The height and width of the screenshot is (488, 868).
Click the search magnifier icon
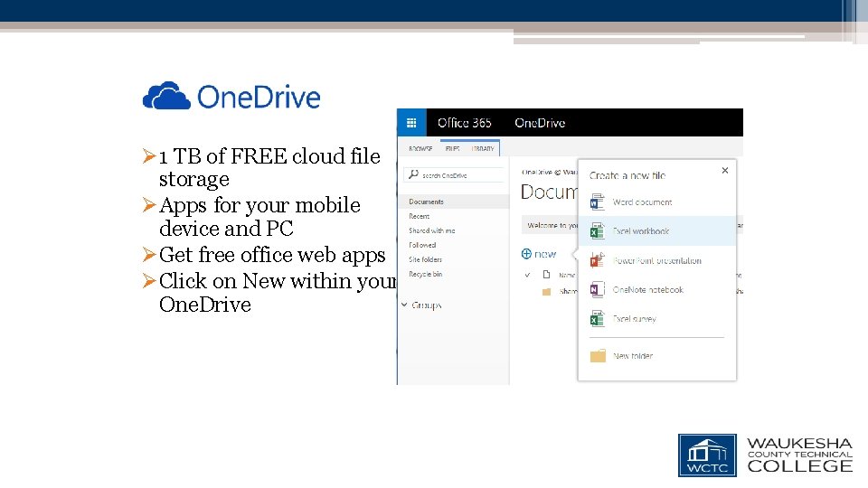coord(413,174)
